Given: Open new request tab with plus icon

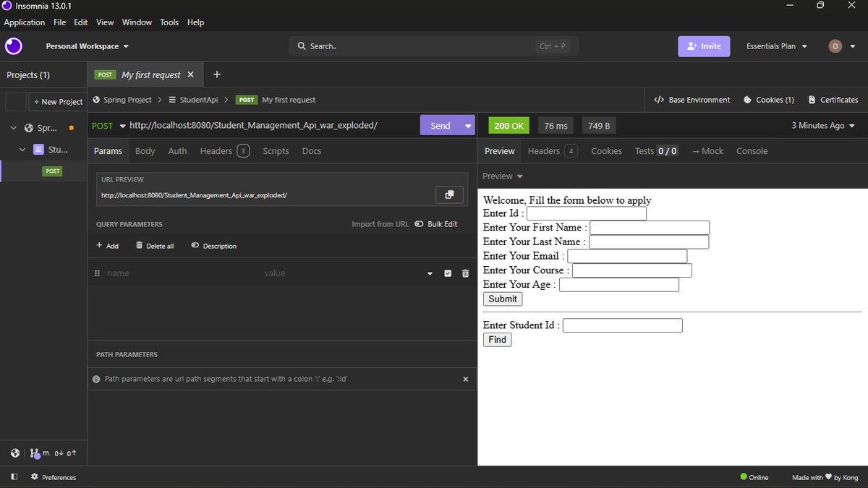Looking at the screenshot, I should point(217,74).
